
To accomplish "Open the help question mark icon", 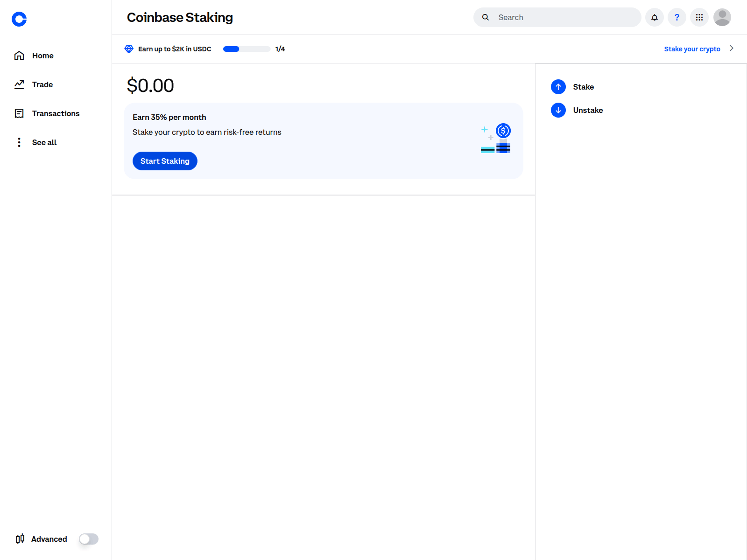I will (x=677, y=17).
